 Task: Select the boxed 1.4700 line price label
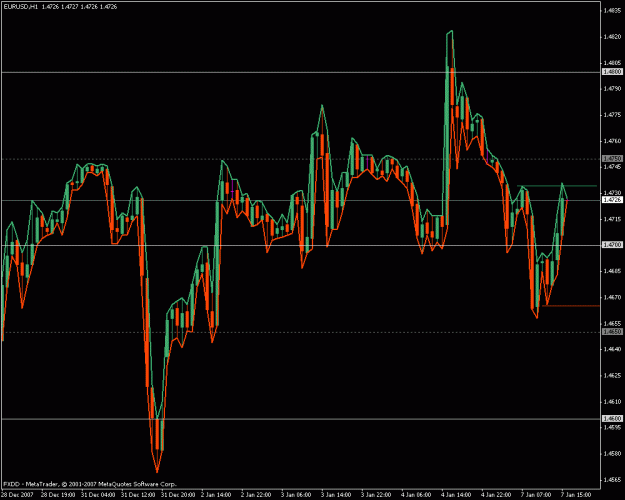click(x=612, y=245)
